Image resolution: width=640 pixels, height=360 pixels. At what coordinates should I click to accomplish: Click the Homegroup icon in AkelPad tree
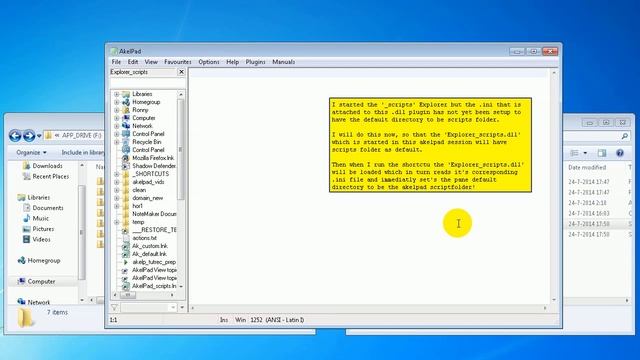pyautogui.click(x=126, y=102)
